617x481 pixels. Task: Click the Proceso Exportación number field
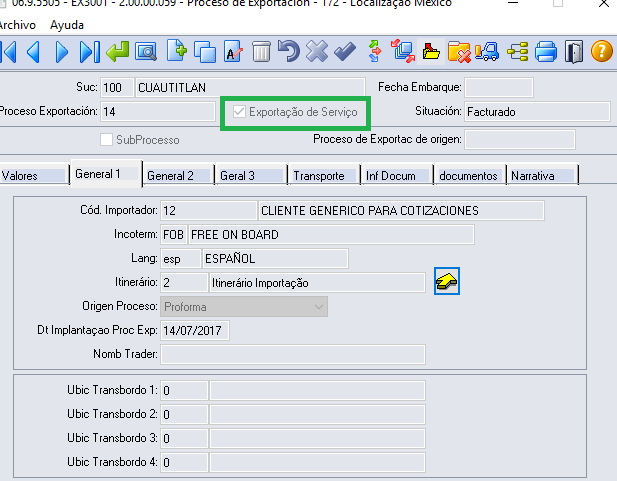click(158, 112)
